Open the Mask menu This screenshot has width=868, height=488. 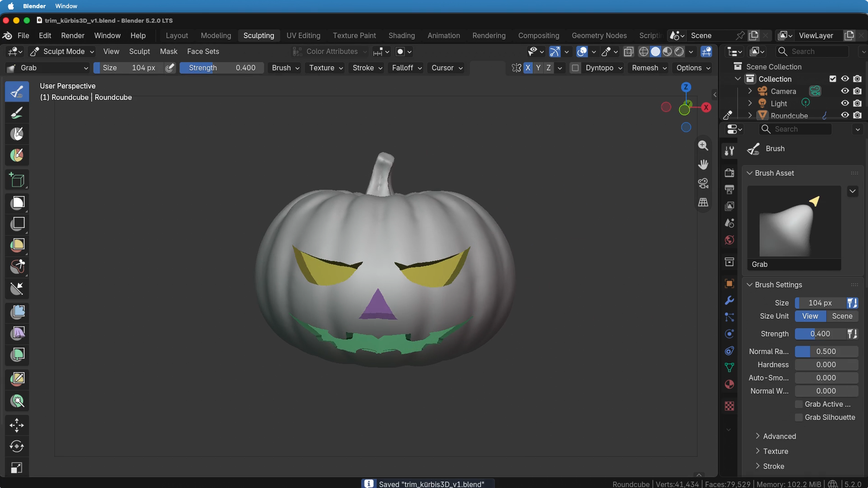pos(168,52)
